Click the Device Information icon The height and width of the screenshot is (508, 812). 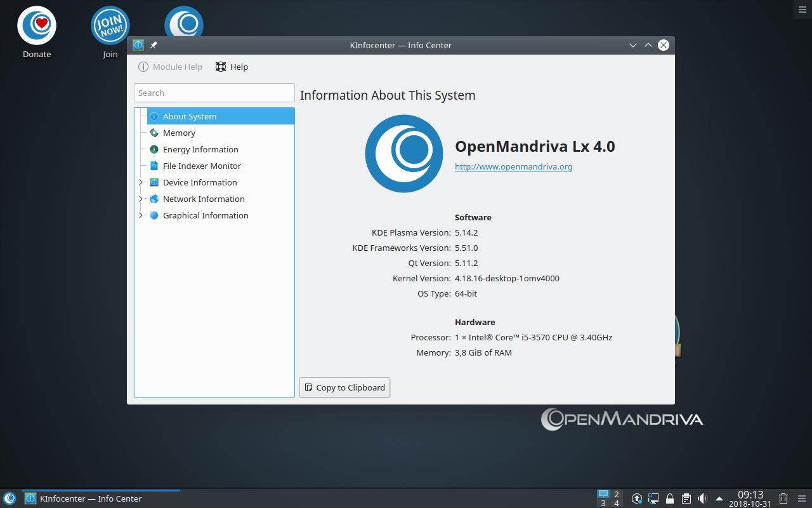click(154, 182)
